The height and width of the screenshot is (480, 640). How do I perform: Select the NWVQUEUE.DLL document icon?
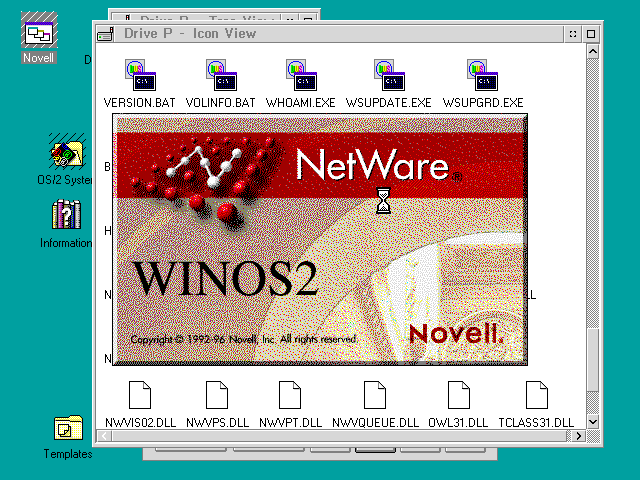point(375,395)
